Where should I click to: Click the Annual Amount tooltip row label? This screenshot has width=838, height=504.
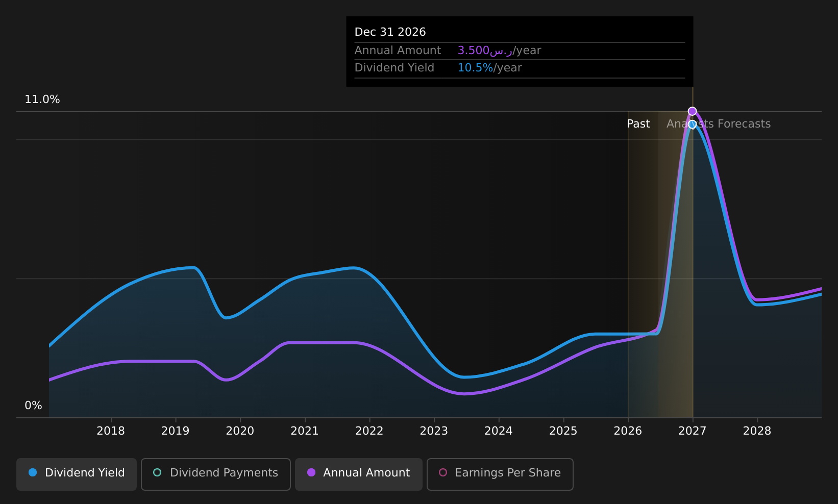coord(398,51)
